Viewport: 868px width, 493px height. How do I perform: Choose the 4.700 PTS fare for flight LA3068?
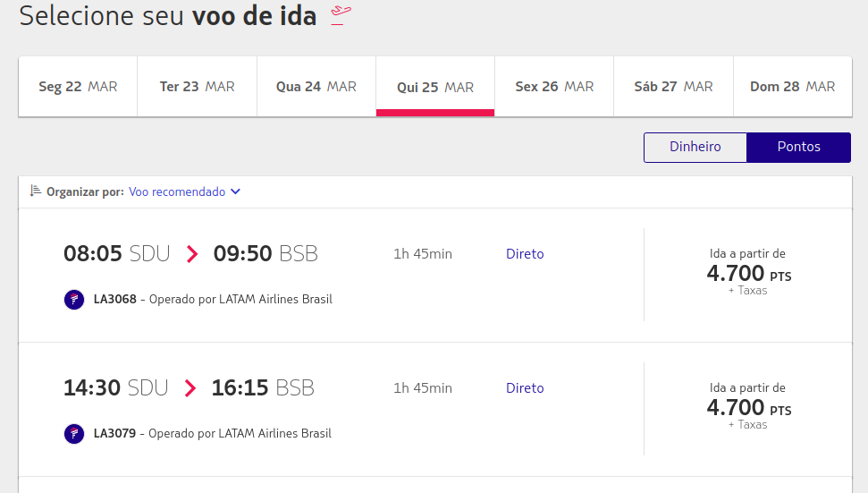748,273
